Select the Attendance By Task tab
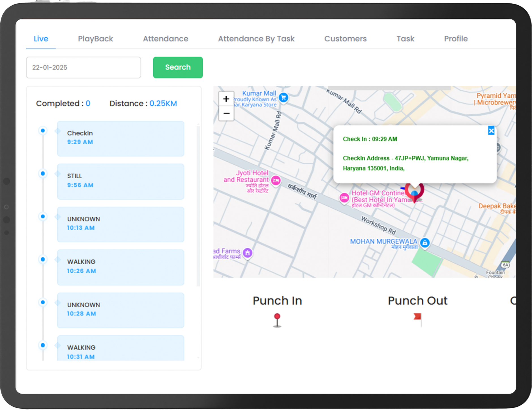 pyautogui.click(x=256, y=39)
